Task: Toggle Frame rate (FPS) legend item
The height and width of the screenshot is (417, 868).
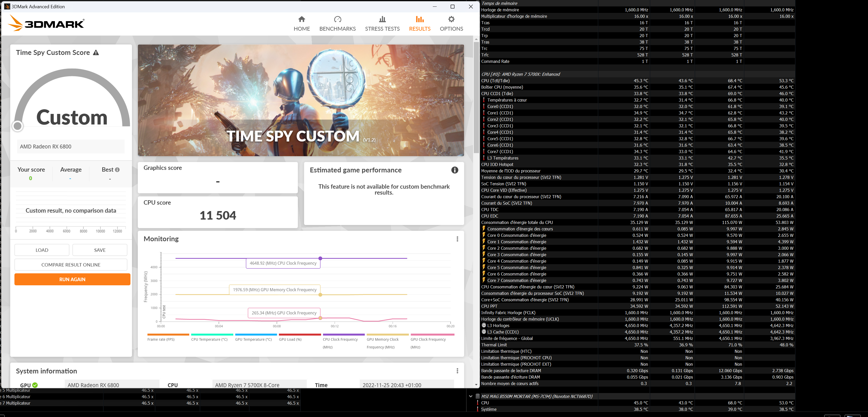Action: (x=161, y=339)
